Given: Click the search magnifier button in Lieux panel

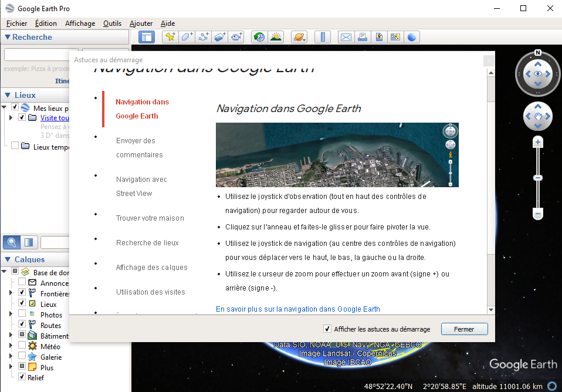Looking at the screenshot, I should point(12,242).
